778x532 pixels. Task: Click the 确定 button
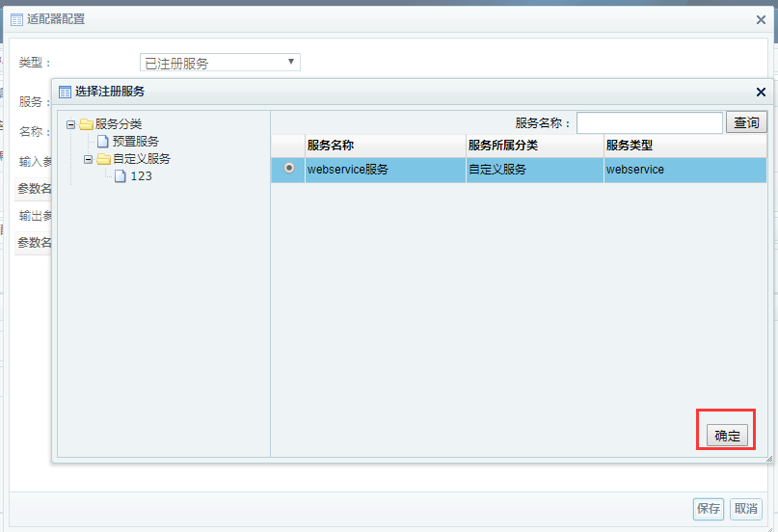[727, 436]
